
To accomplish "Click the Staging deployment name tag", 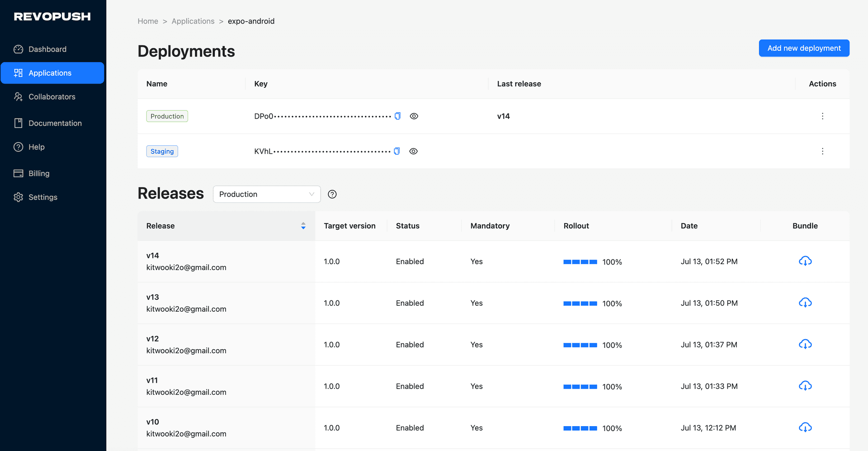I will pos(162,151).
